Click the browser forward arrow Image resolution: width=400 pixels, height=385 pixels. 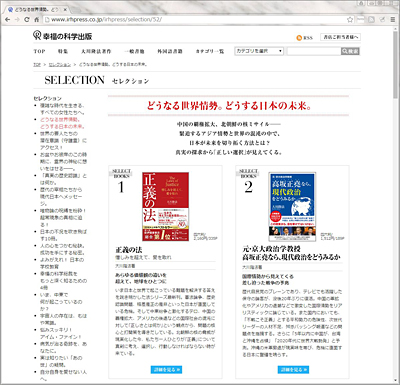[x=17, y=20]
